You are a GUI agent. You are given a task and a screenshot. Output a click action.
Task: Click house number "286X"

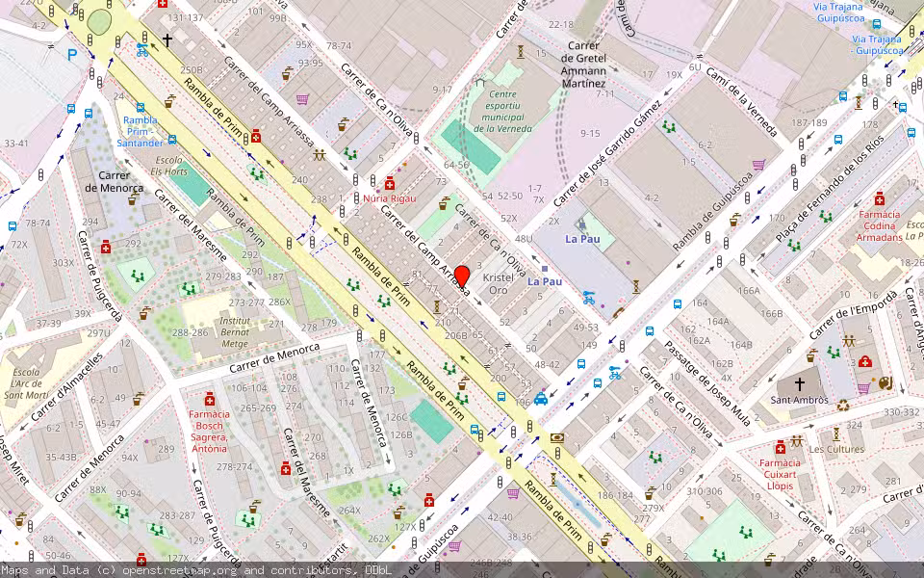click(279, 302)
